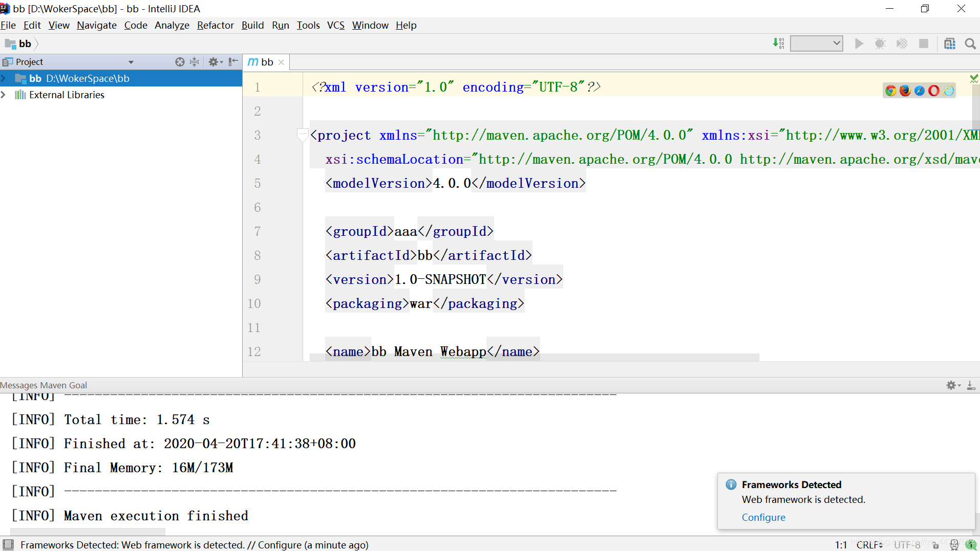
Task: Click the editor vertical scrollbar thumb
Action: click(x=976, y=107)
